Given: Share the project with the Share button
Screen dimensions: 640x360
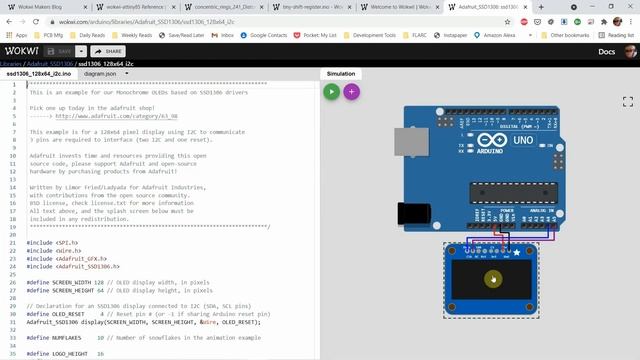Looking at the screenshot, I should pyautogui.click(x=108, y=51).
